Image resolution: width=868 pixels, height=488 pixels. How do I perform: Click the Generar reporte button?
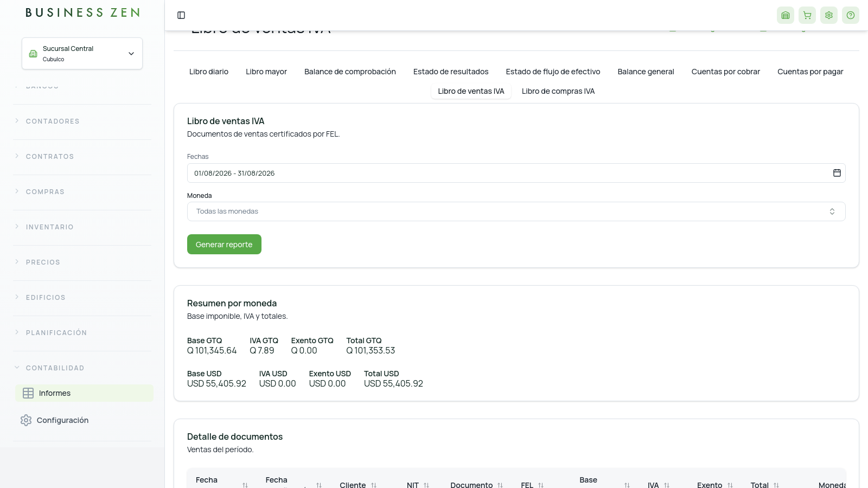coord(224,245)
